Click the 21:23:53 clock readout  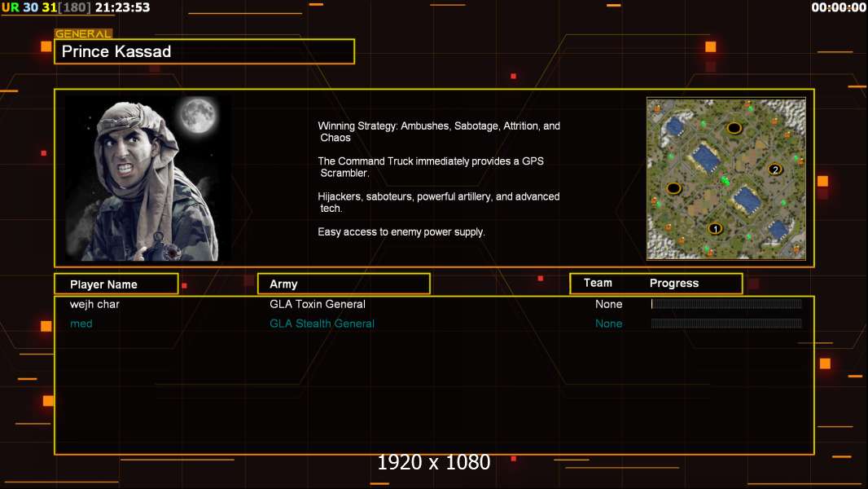pos(122,7)
